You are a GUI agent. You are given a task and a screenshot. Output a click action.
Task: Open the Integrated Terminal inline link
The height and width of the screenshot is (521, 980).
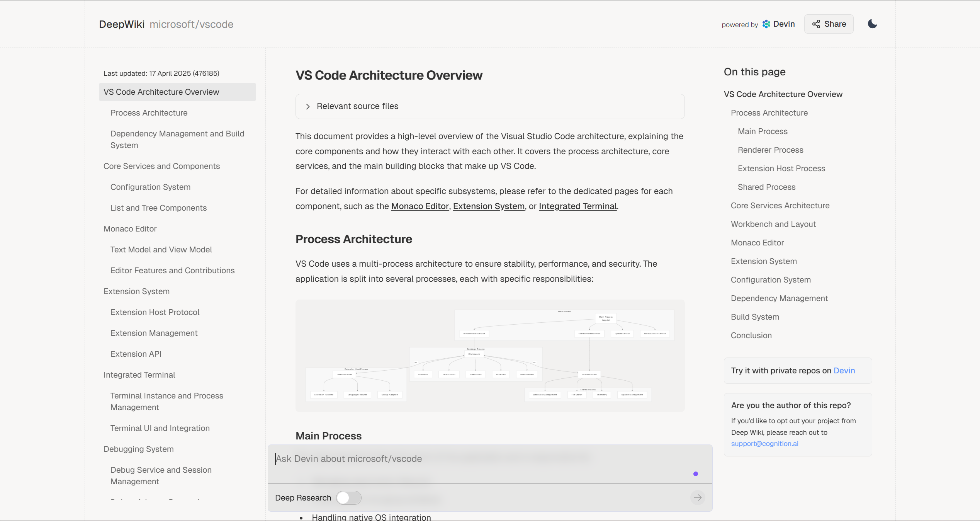coord(577,206)
